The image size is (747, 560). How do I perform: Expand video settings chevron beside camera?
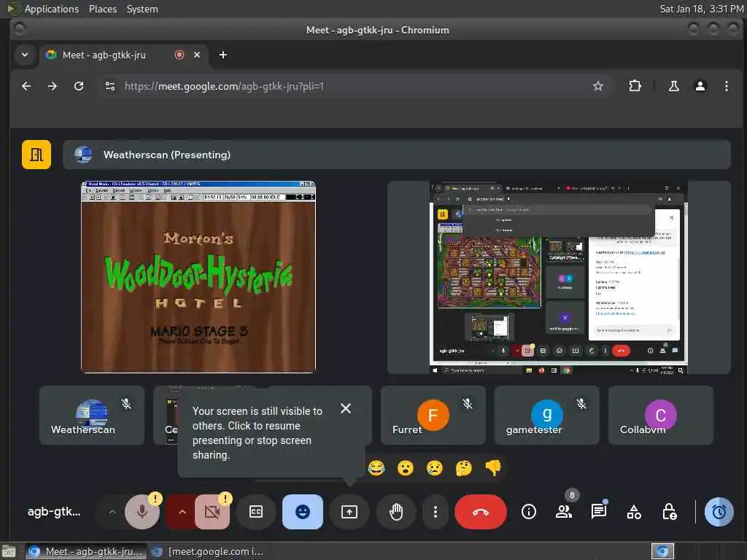182,512
